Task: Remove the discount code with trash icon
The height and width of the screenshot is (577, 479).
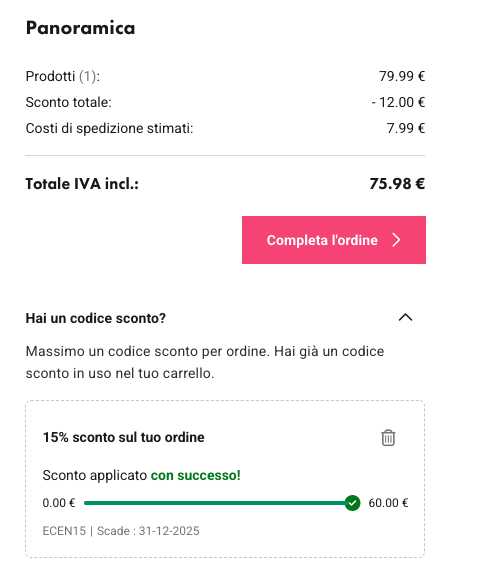Action: coord(388,438)
